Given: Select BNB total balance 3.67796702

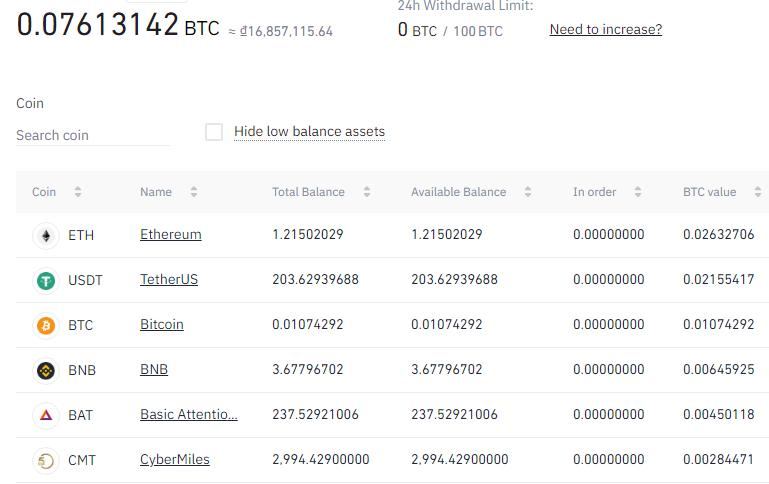Looking at the screenshot, I should (x=308, y=369).
